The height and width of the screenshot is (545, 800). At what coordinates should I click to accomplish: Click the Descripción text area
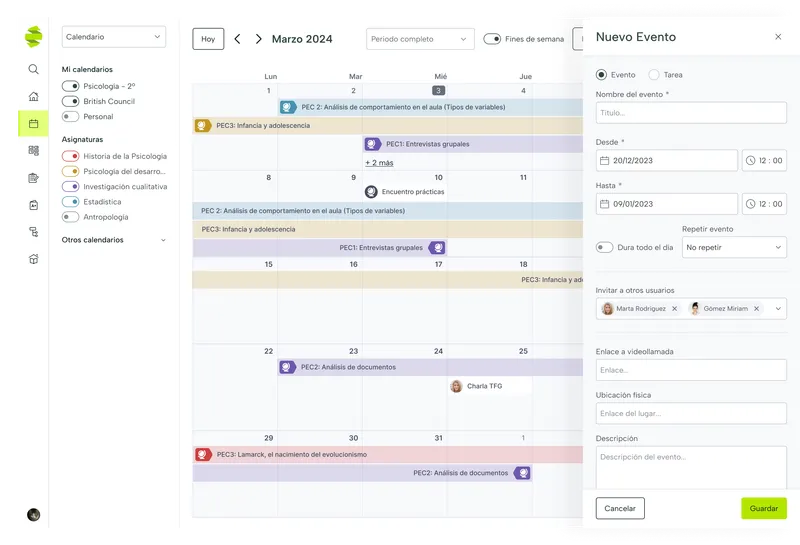[x=691, y=467]
